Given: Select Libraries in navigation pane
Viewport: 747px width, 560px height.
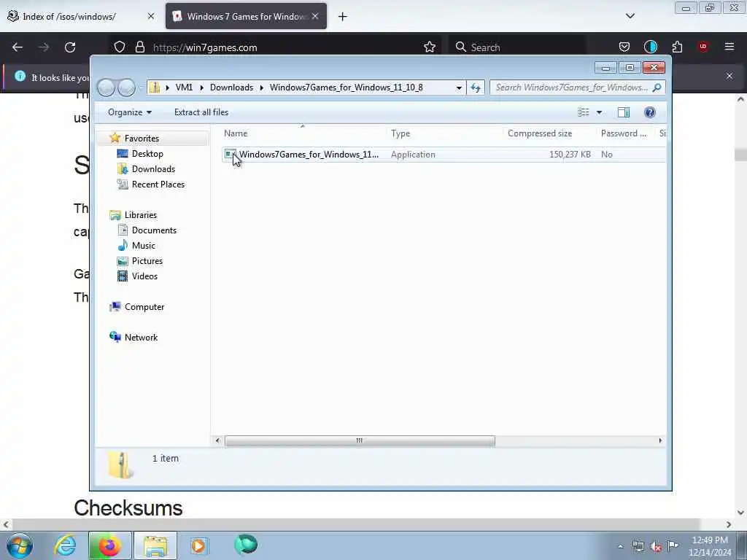Looking at the screenshot, I should [133, 215].
